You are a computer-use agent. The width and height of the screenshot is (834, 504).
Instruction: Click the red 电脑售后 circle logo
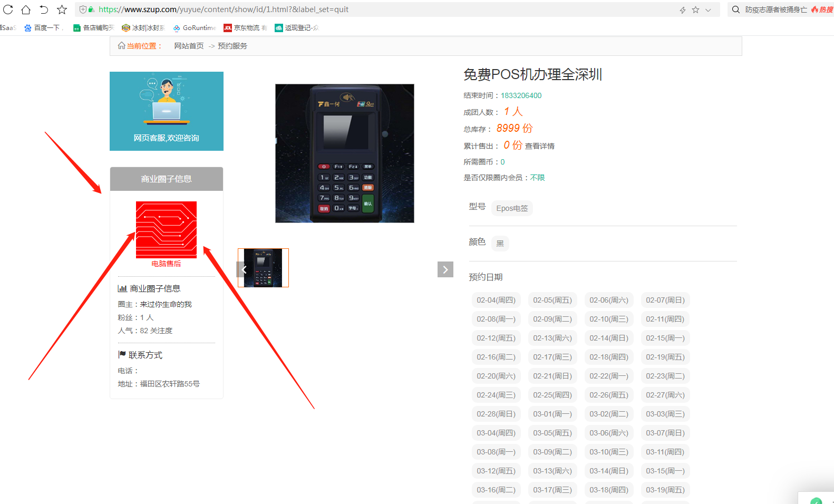[x=166, y=229]
